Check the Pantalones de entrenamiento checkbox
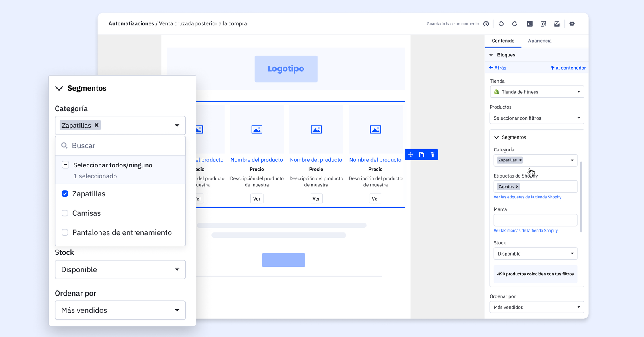 (x=65, y=232)
